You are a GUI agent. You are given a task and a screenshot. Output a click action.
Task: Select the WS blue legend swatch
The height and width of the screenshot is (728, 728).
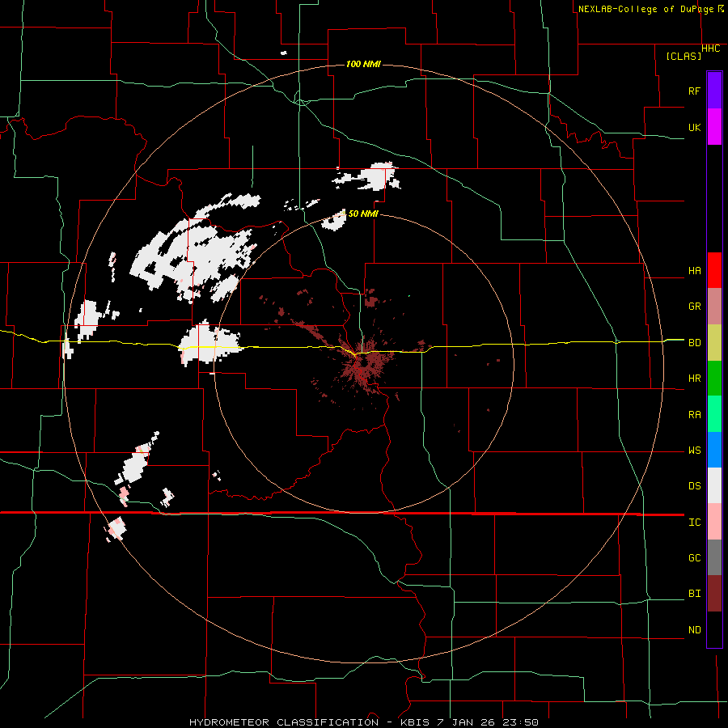(714, 450)
